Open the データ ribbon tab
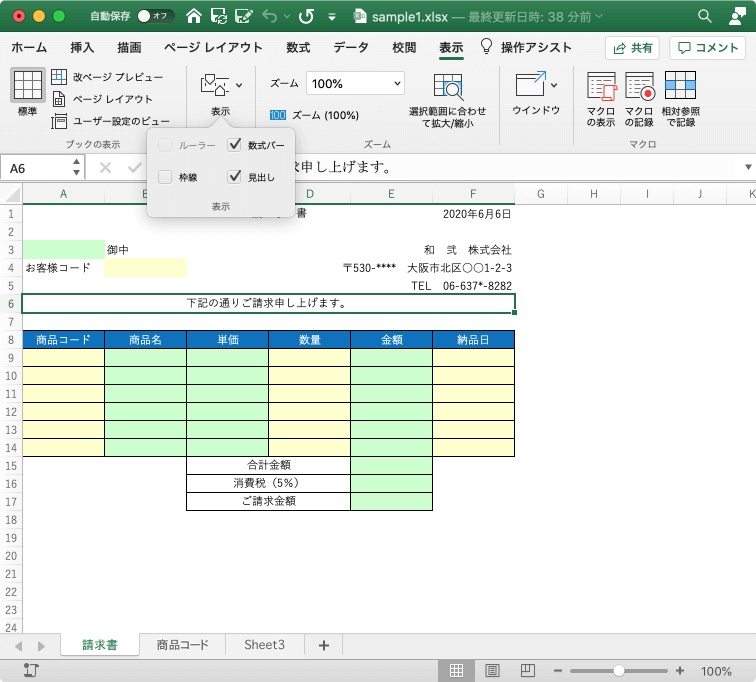Viewport: 756px width, 682px height. 351,47
